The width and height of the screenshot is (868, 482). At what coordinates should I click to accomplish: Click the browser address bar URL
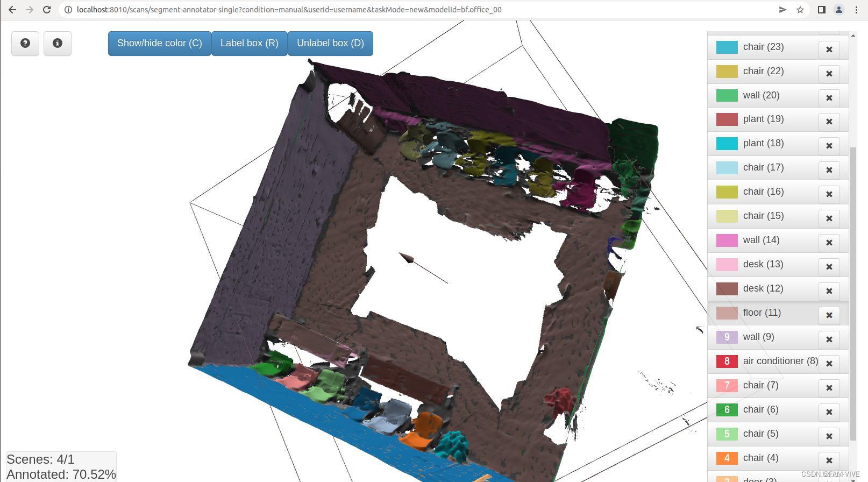pyautogui.click(x=289, y=10)
